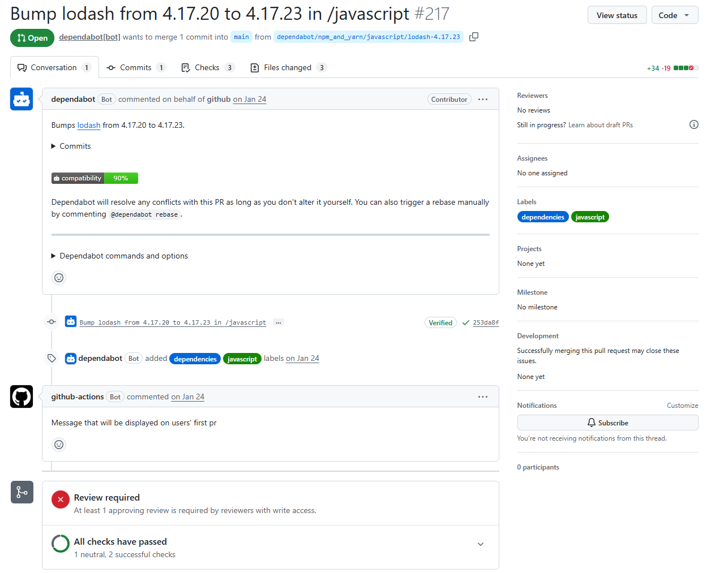Open the dependabot[bot] author link

click(89, 37)
